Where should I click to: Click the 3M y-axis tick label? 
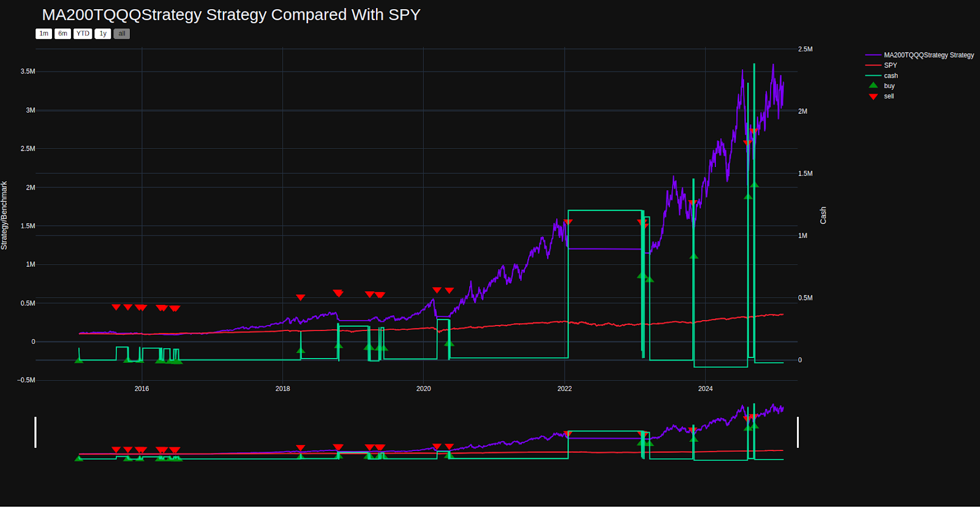click(31, 110)
